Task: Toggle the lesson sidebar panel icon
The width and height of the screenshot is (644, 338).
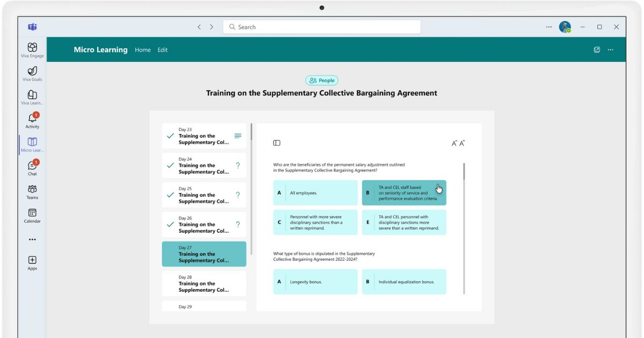Action: (276, 143)
